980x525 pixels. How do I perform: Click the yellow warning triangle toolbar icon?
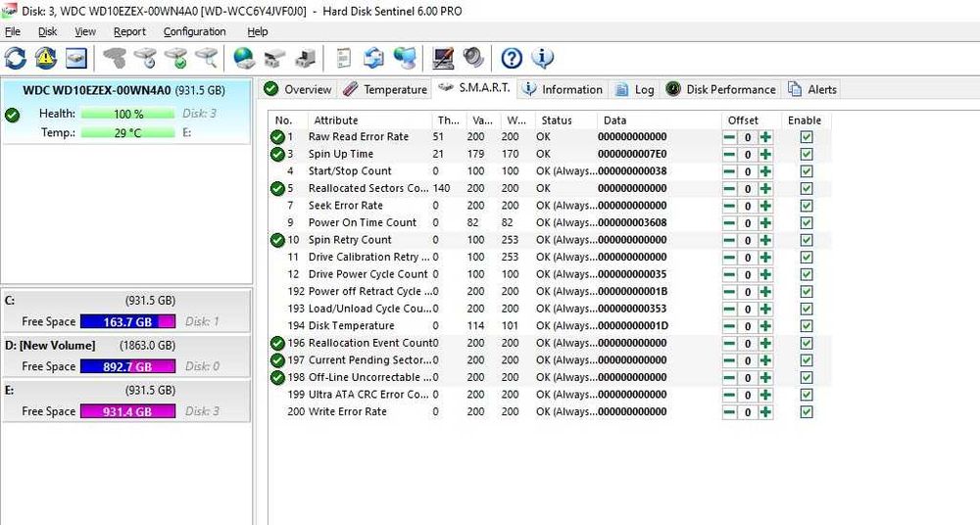[46, 58]
